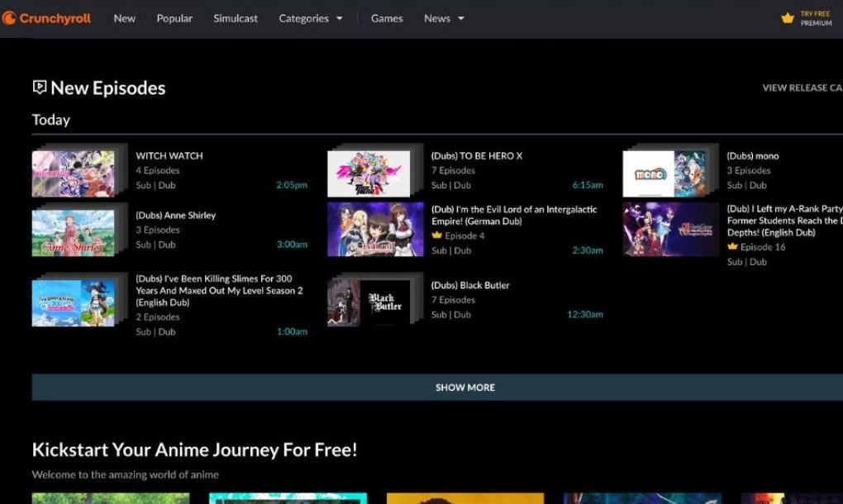Open the Crunchyroll home logo
The height and width of the screenshot is (504, 843).
point(47,18)
